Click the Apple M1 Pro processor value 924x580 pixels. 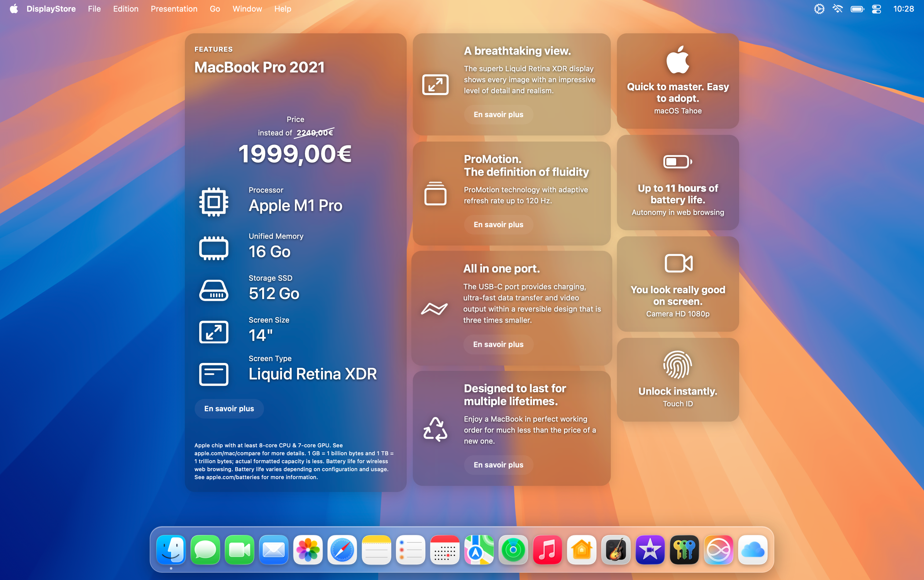point(295,205)
